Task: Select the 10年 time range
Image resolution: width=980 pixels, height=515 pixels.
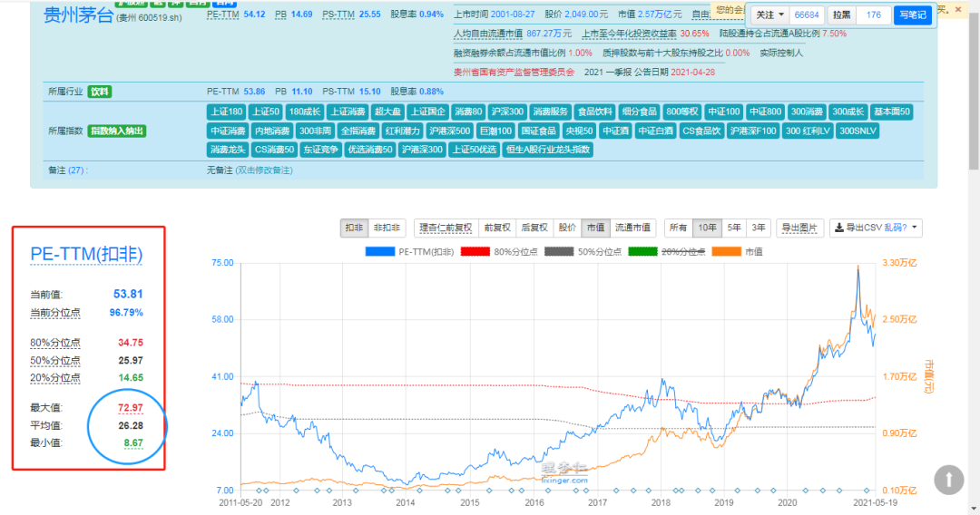Action: (x=707, y=228)
